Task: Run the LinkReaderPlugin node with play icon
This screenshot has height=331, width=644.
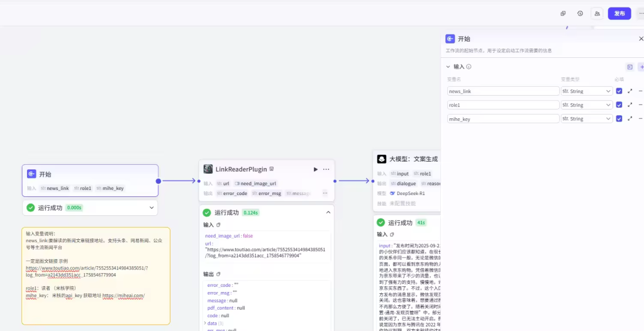Action: pos(315,169)
